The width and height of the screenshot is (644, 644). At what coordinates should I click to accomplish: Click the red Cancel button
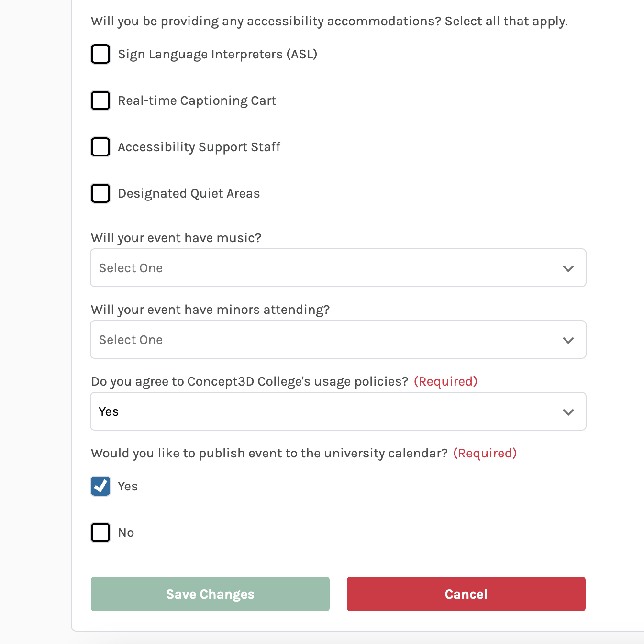click(x=466, y=594)
